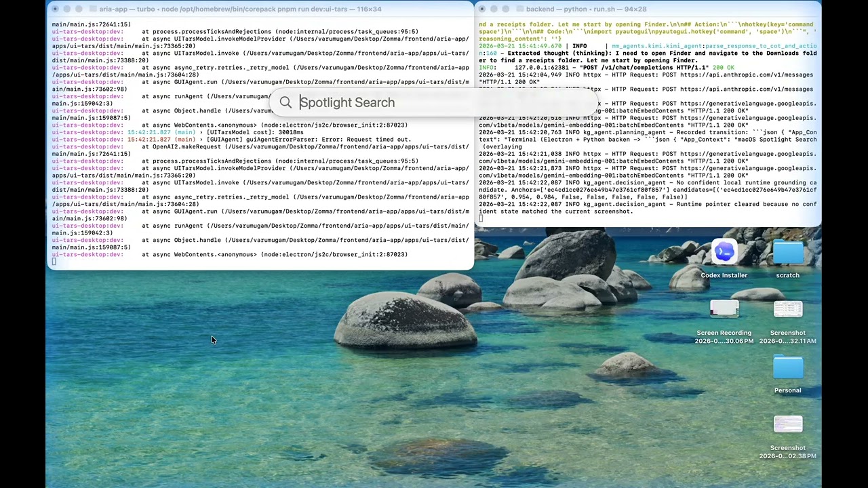Select the Screen Recording file thumbnail

point(724,309)
